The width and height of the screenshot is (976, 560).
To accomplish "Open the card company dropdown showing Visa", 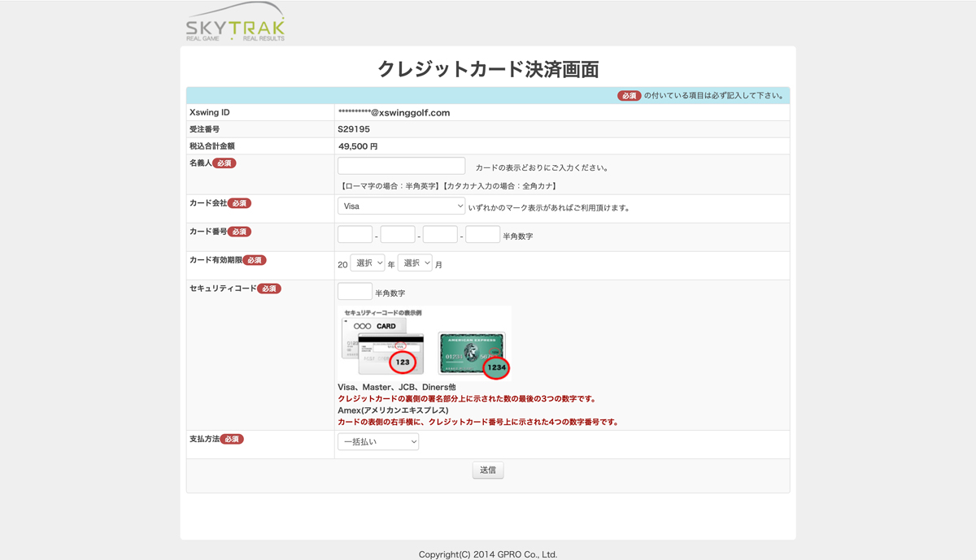I will click(401, 206).
